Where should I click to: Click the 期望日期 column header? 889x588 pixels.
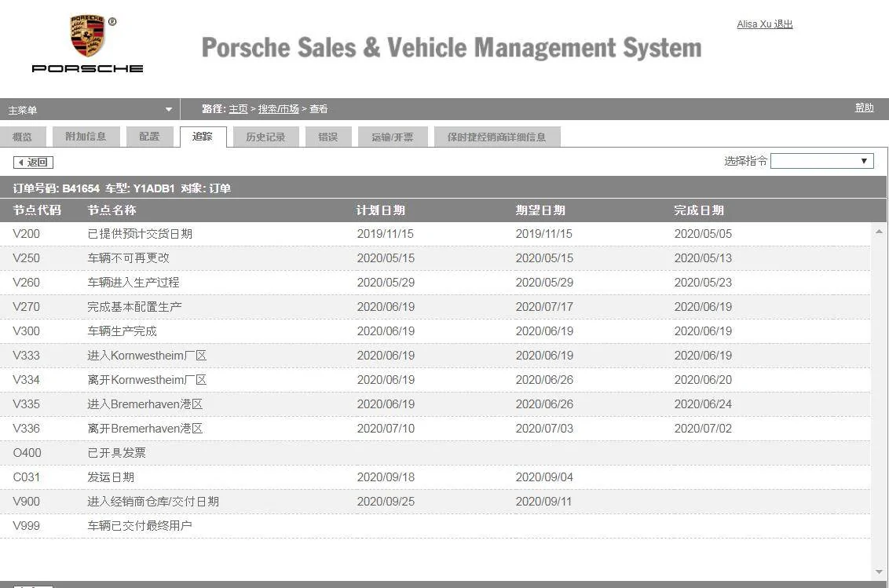[x=540, y=210]
